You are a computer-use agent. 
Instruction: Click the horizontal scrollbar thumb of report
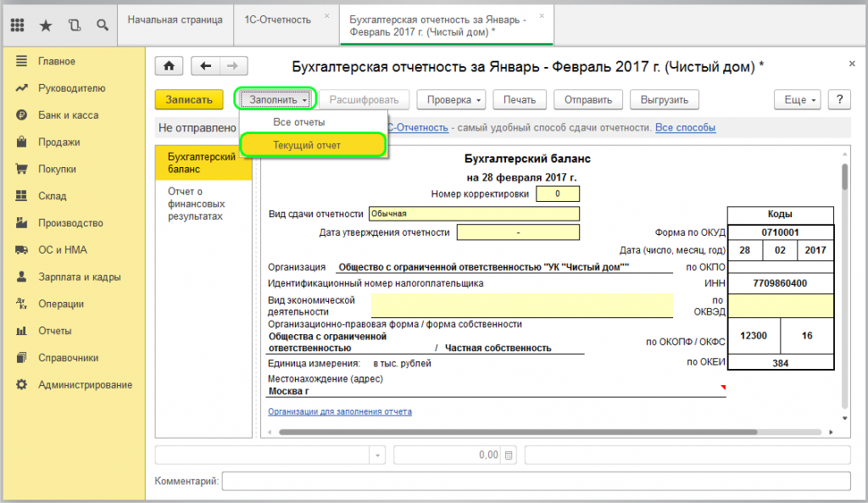tap(518, 432)
